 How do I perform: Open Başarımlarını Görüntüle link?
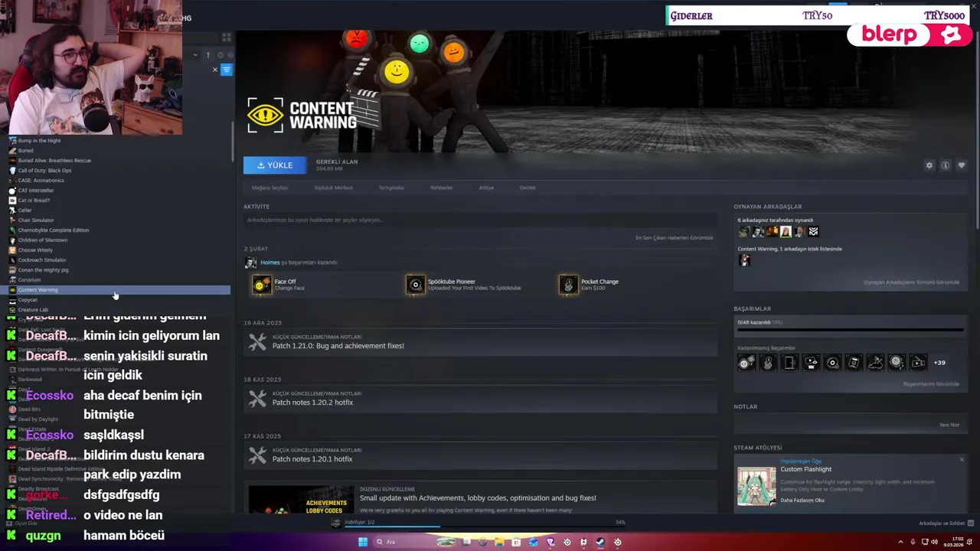pyautogui.click(x=931, y=384)
